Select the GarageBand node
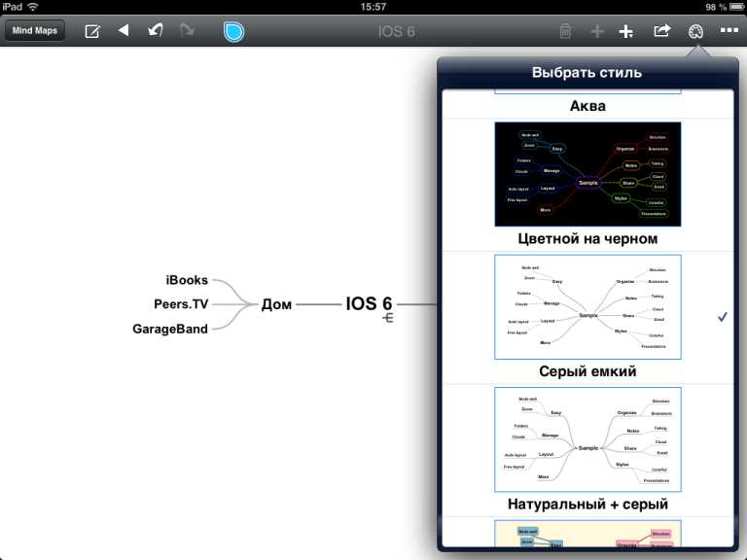The image size is (747, 560). (170, 329)
